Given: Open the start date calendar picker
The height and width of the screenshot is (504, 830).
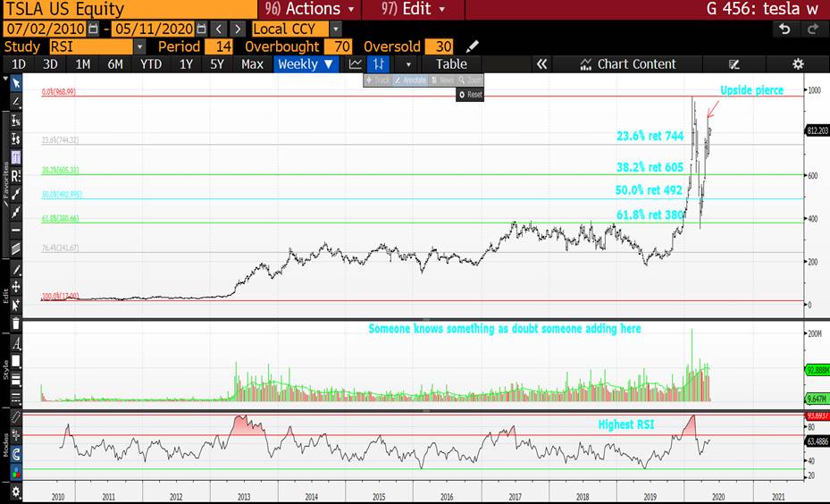Looking at the screenshot, I should point(93,29).
